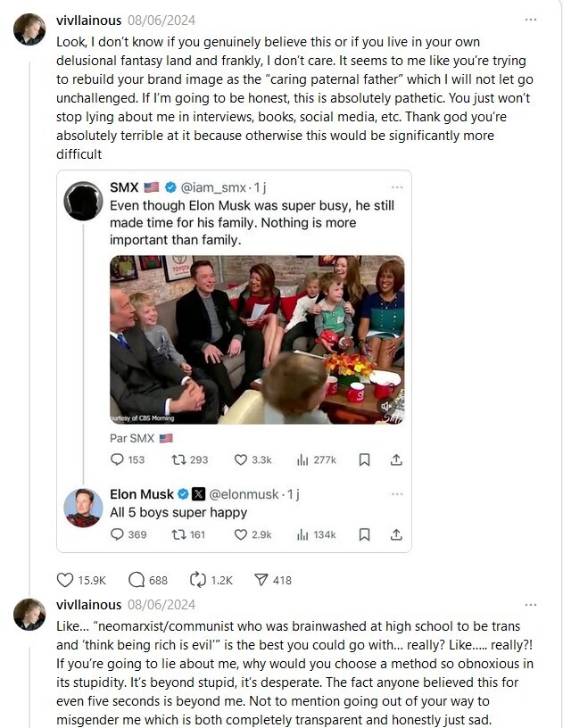
Task: Open Elon Musk tweet options menu
Action: pyautogui.click(x=397, y=494)
